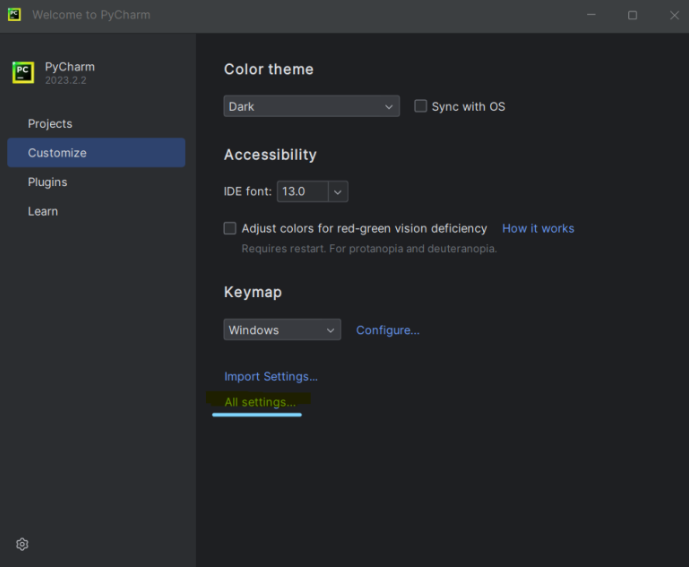
Task: Switch to the Plugins tab
Action: coord(96,182)
